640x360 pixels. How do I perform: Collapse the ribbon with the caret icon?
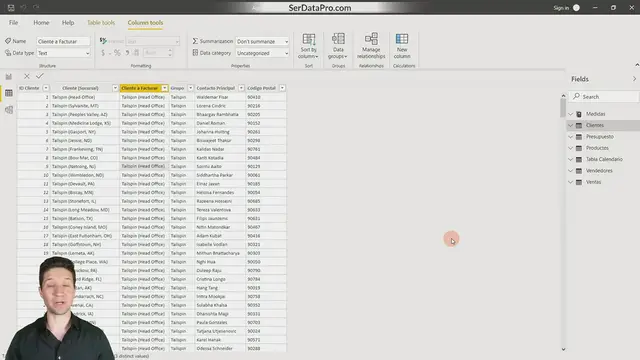click(x=637, y=65)
